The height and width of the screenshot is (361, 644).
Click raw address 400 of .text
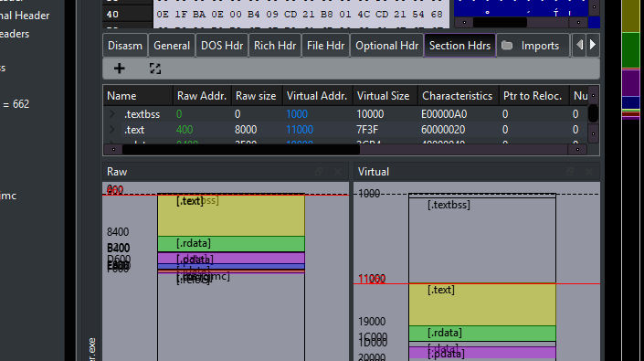coord(185,130)
